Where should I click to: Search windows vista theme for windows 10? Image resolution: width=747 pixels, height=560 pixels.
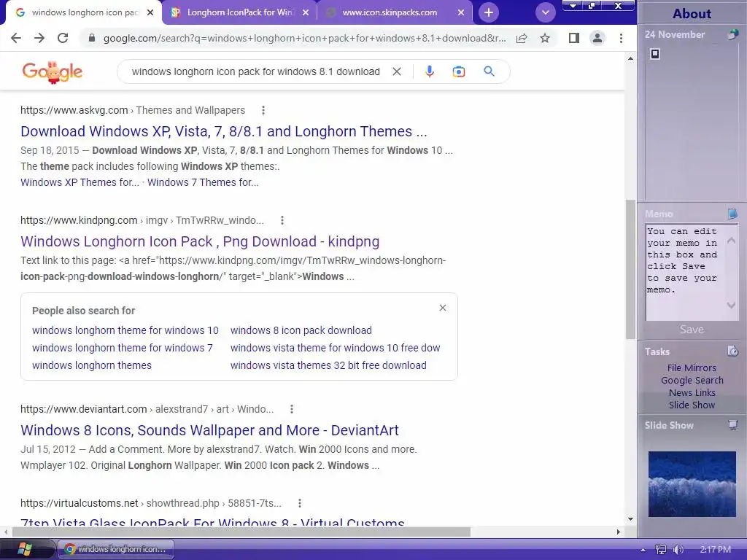coord(335,348)
